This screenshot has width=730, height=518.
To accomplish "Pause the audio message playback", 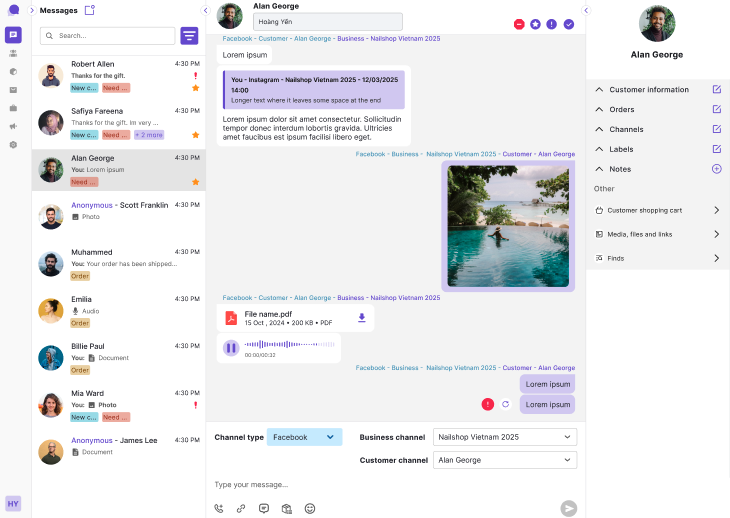I will coord(231,348).
